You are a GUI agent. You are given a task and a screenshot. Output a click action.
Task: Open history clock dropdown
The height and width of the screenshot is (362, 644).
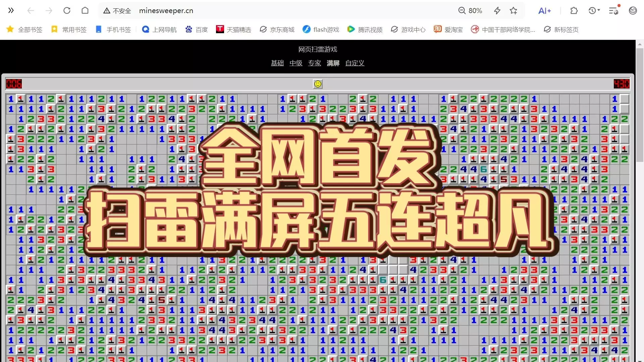pyautogui.click(x=594, y=11)
